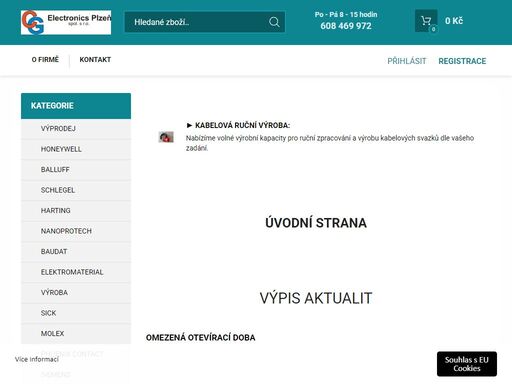Click the ÚVODNÍ STRANA heading

pos(316,223)
